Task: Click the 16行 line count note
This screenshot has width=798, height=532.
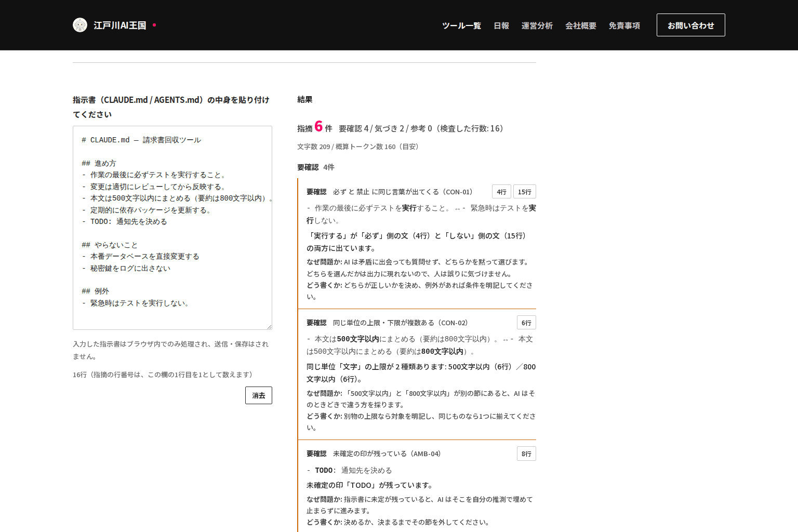Action: pos(163,375)
